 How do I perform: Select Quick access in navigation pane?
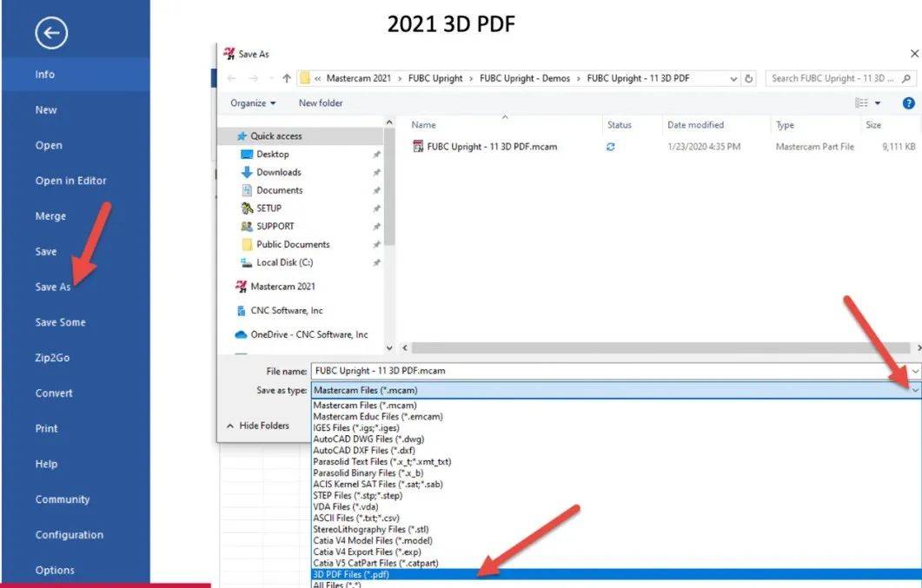[x=276, y=135]
